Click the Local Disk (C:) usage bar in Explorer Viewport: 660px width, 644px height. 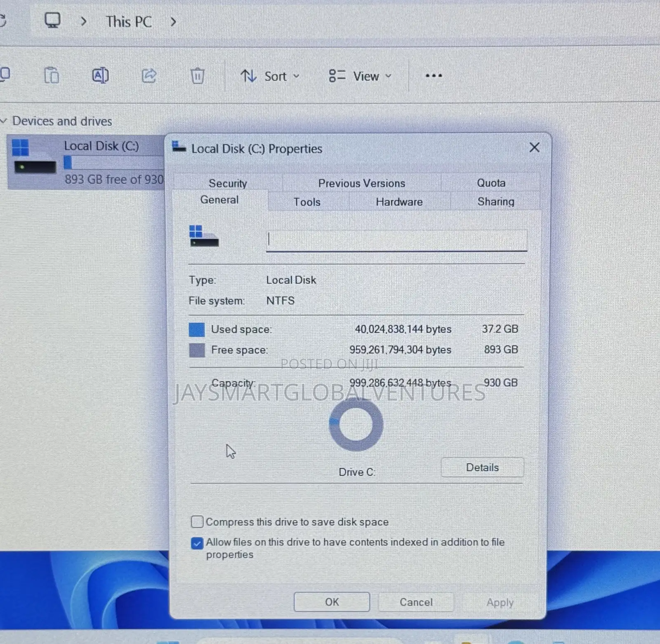coord(114,163)
